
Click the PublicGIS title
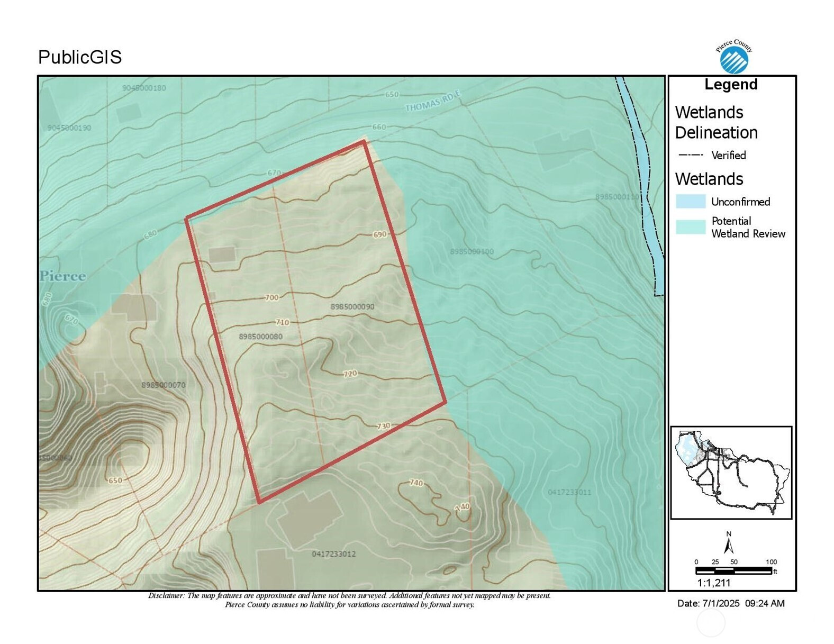coord(80,57)
